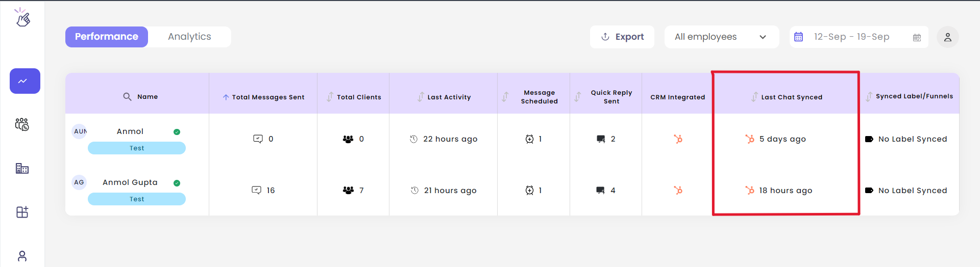Screen dimensions: 980x267
Task: Sort by Last Activity column
Action: (421, 96)
